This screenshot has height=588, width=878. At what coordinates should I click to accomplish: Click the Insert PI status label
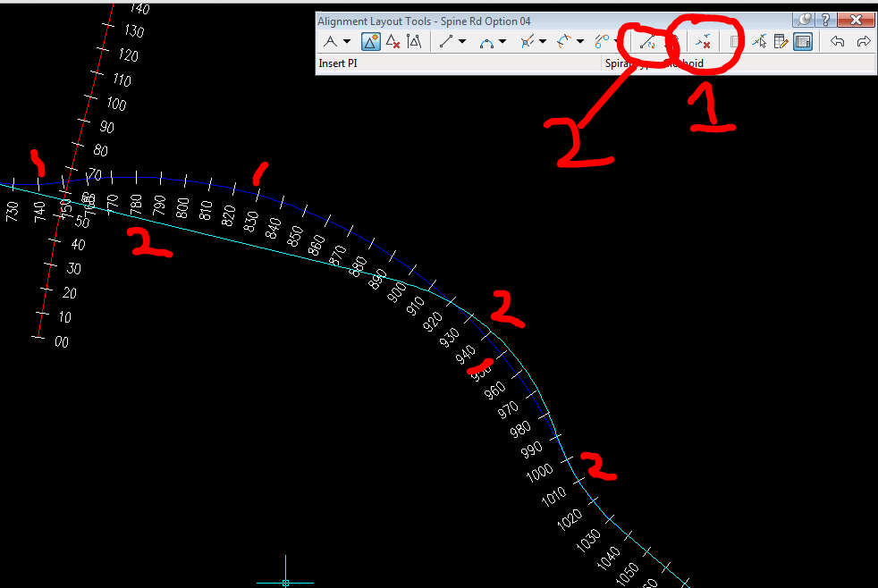pos(340,63)
